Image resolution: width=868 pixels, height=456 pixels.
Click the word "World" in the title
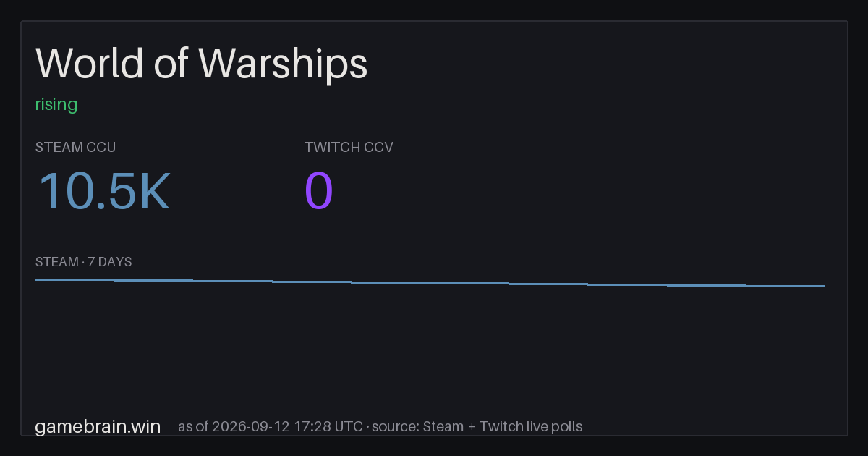click(89, 64)
